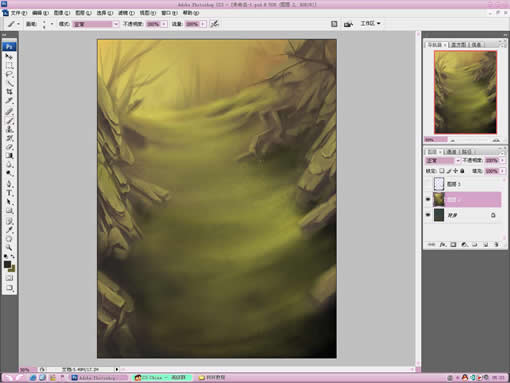
Task: Select the Shape tool
Action: [x=9, y=210]
